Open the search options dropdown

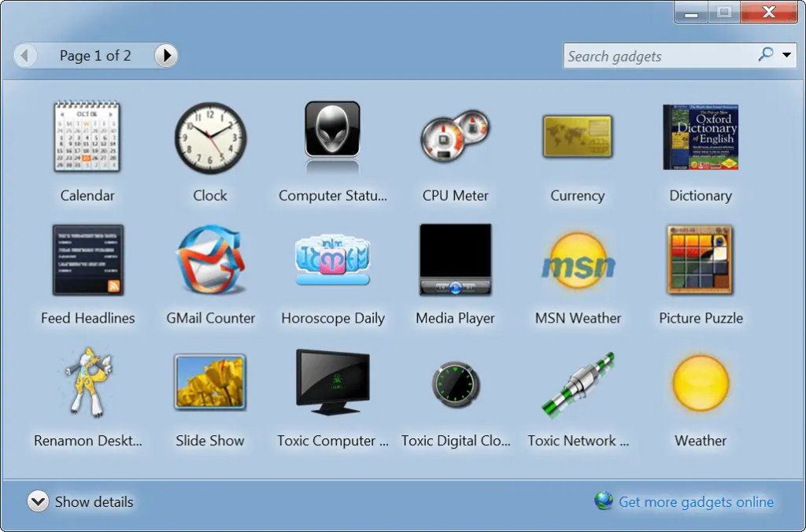(x=786, y=55)
